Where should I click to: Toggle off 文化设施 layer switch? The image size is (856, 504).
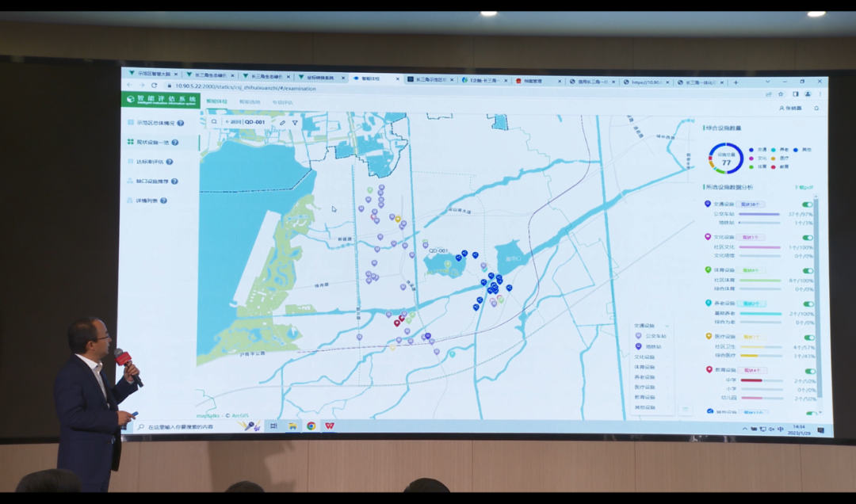[808, 238]
